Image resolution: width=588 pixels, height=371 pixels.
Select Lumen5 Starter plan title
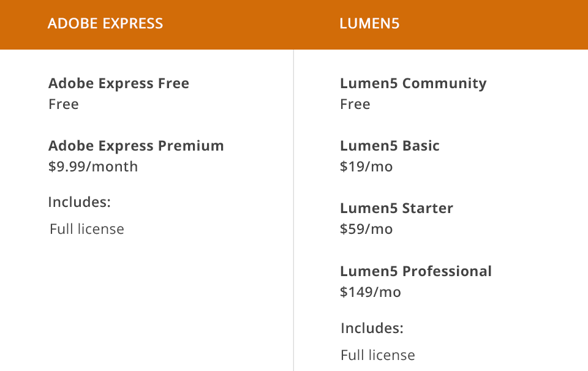[396, 208]
